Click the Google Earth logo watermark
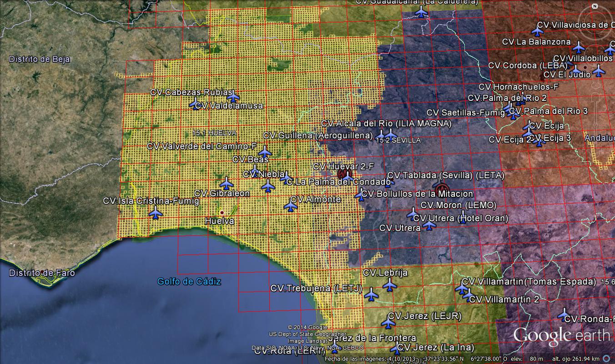 point(561,335)
